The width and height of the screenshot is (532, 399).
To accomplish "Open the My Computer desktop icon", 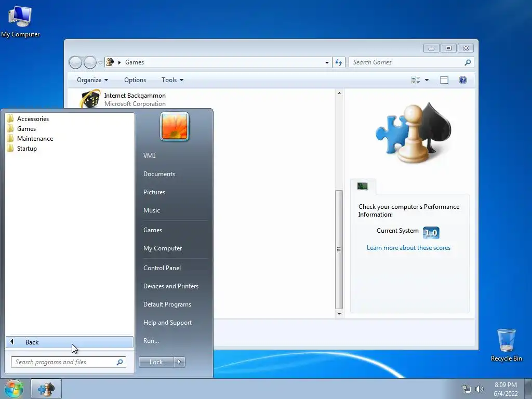I will tap(20, 21).
